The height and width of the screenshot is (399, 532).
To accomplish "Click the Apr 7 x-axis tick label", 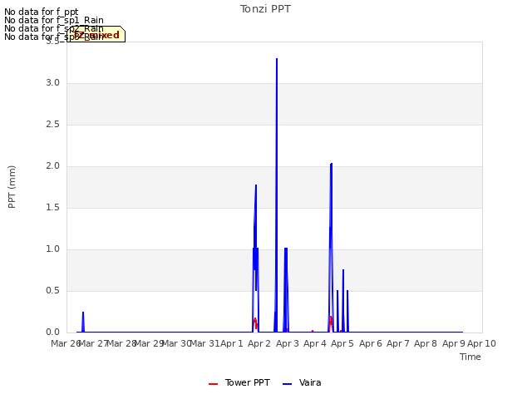I will [x=398, y=343].
